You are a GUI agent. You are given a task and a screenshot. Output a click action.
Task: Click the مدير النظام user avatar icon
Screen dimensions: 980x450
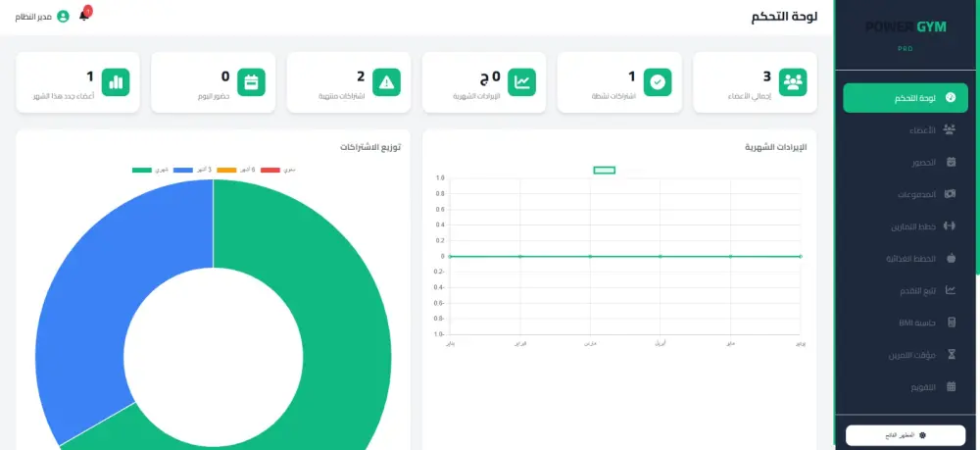click(63, 17)
